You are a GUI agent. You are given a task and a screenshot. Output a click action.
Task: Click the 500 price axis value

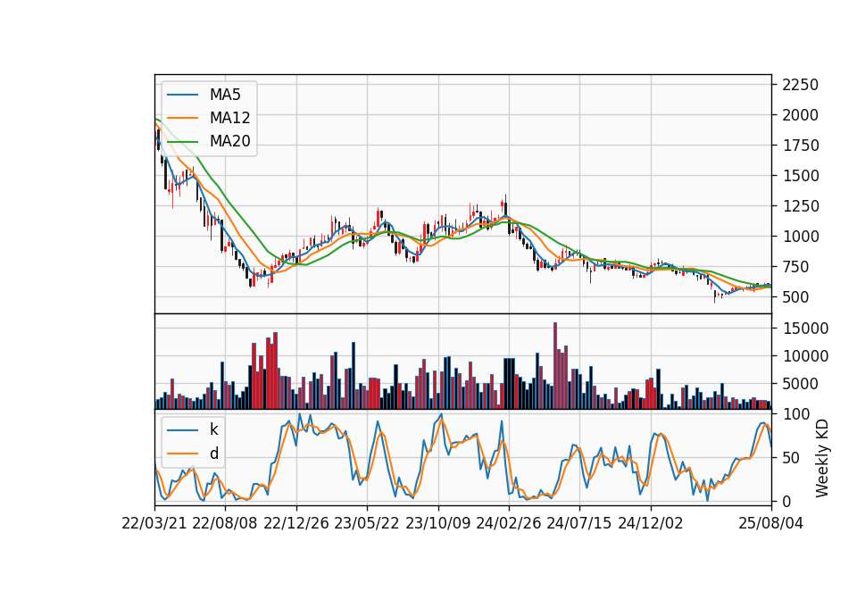(x=795, y=296)
